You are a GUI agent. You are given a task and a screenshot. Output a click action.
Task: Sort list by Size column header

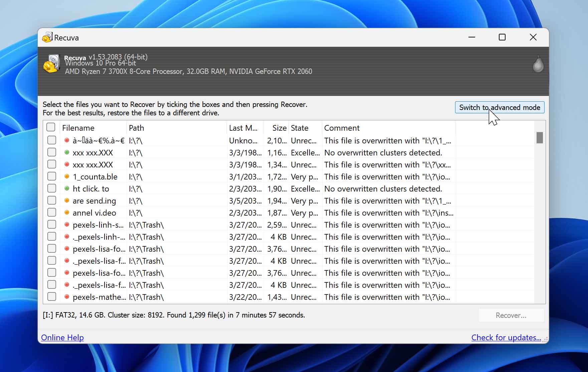tap(276, 128)
